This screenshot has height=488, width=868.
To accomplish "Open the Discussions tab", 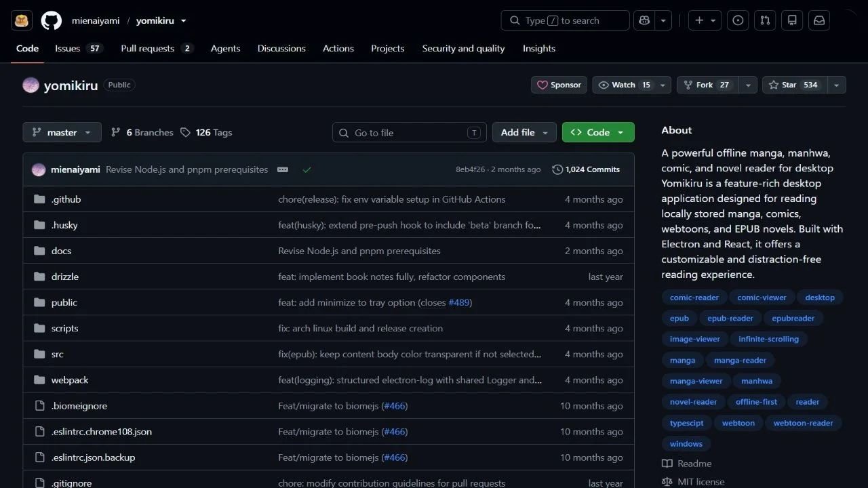I will click(281, 48).
